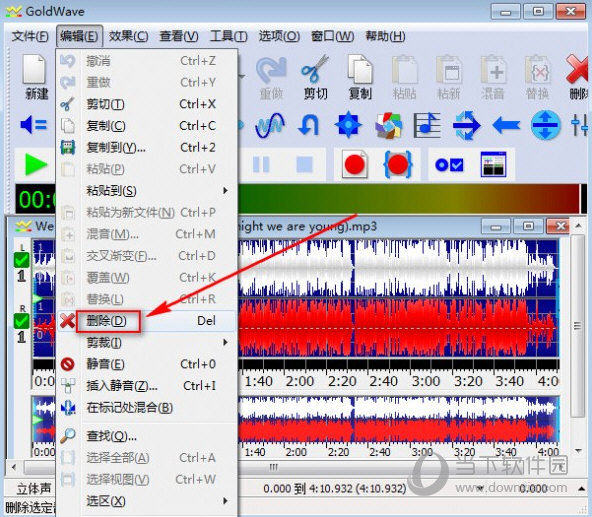Choose 查找(Q)... menu entry

pyautogui.click(x=147, y=436)
